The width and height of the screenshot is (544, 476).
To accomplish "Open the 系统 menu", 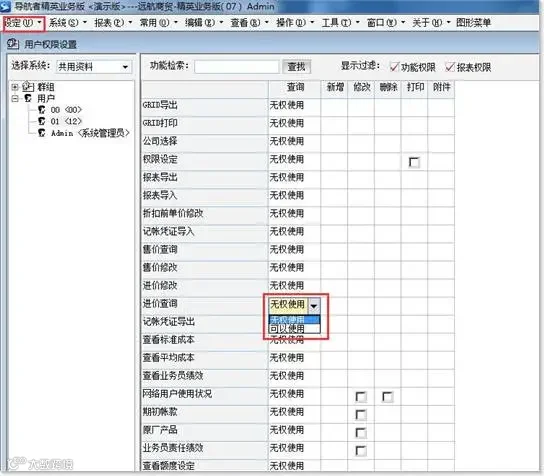I will [67, 23].
